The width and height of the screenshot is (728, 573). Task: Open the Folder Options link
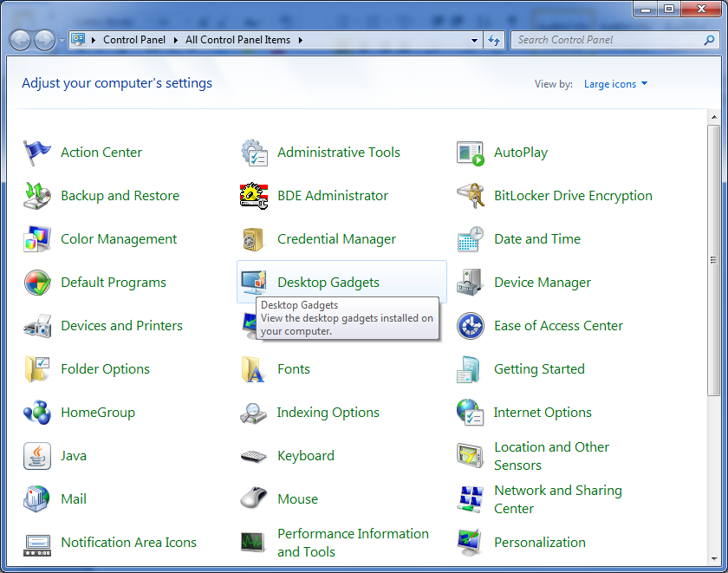(x=105, y=369)
